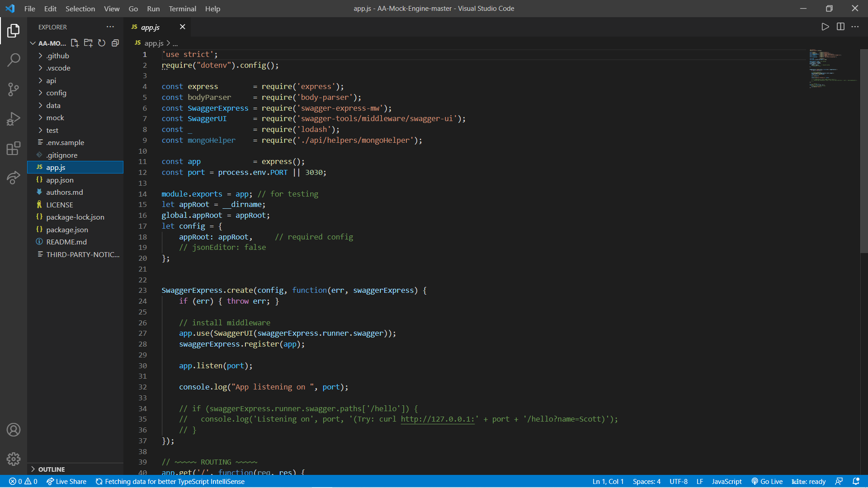Click the New File icon in Explorer
The width and height of the screenshot is (868, 488).
(75, 43)
